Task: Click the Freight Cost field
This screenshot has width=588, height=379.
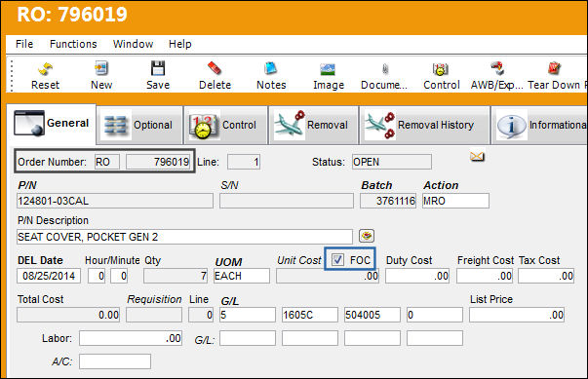Action: 485,276
